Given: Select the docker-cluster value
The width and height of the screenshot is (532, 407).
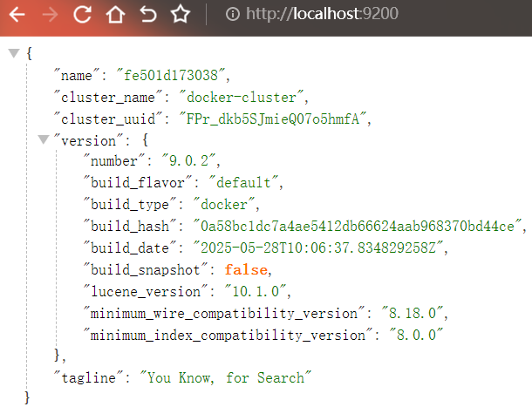Looking at the screenshot, I should 242,98.
